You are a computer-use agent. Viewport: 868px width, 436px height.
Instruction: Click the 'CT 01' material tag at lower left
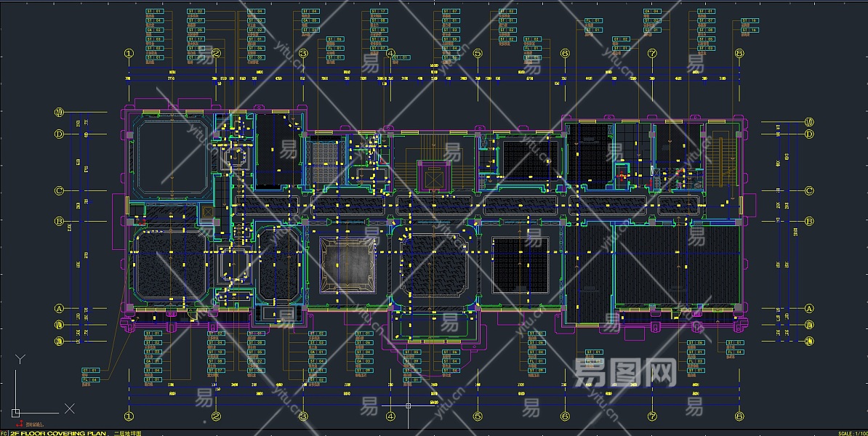90,370
